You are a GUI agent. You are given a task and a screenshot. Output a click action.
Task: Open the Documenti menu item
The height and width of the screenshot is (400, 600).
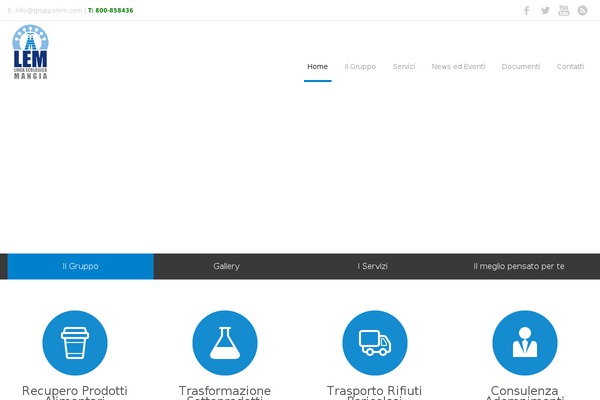click(521, 67)
